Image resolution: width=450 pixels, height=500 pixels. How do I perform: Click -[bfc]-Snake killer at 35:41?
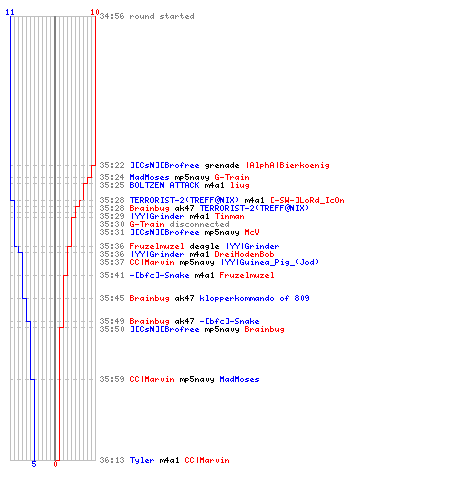coord(159,275)
